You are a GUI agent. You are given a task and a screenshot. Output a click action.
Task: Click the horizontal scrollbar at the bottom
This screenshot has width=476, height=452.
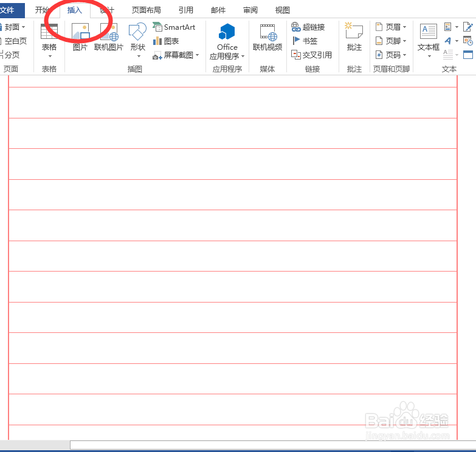(273, 445)
